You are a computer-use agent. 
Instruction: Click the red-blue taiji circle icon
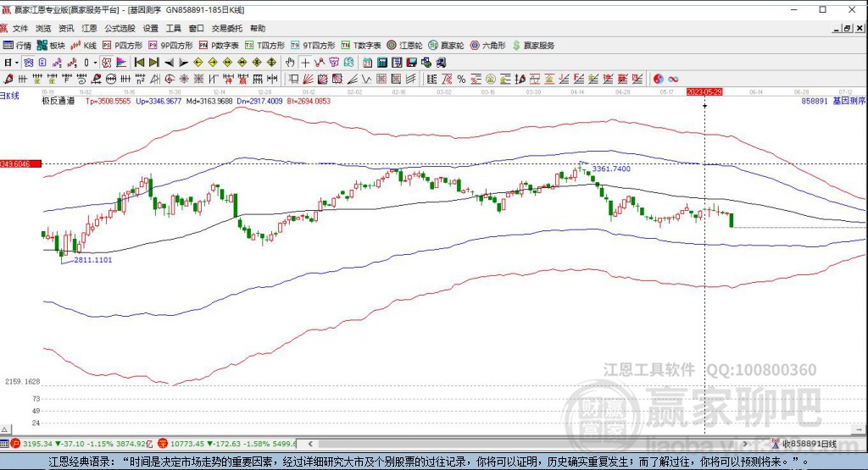coord(658,79)
